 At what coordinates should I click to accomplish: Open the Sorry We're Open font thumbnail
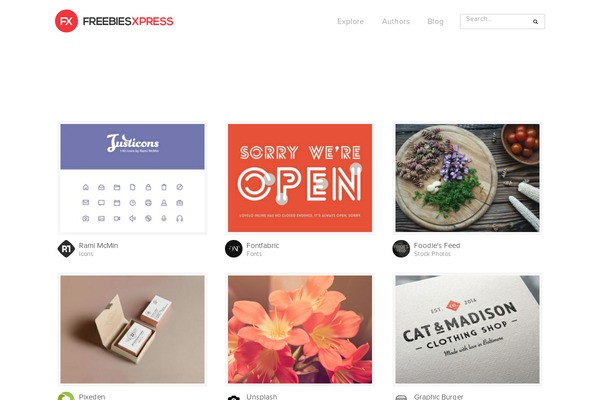click(x=300, y=178)
